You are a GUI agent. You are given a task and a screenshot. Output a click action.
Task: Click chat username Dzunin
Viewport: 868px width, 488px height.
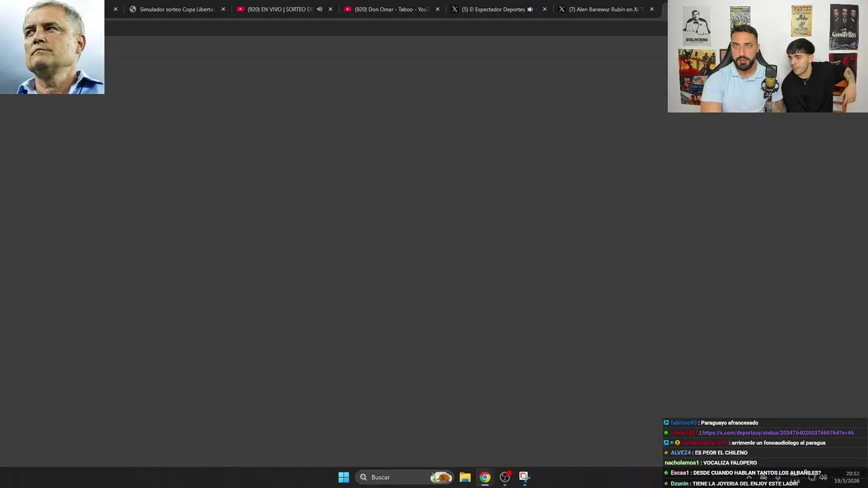click(679, 483)
